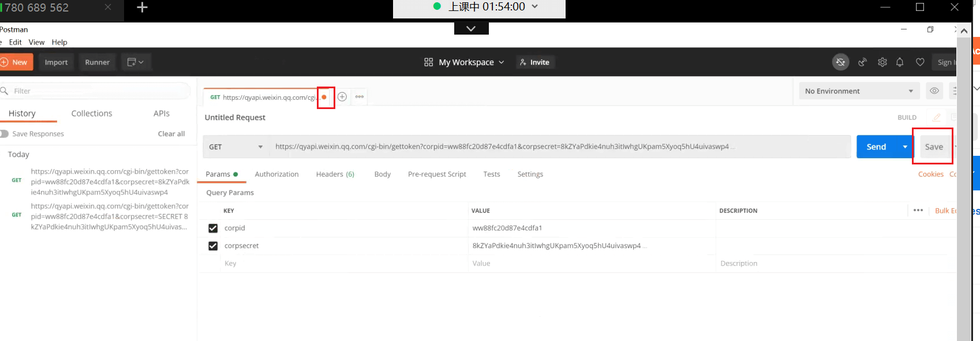Open the params table options ellipsis
Viewport: 980px width, 341px height.
(918, 211)
